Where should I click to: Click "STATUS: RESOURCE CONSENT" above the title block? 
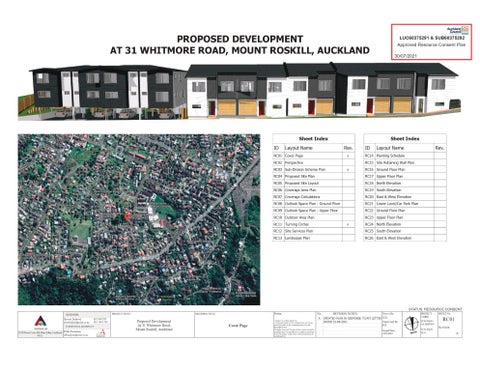pyautogui.click(x=435, y=310)
